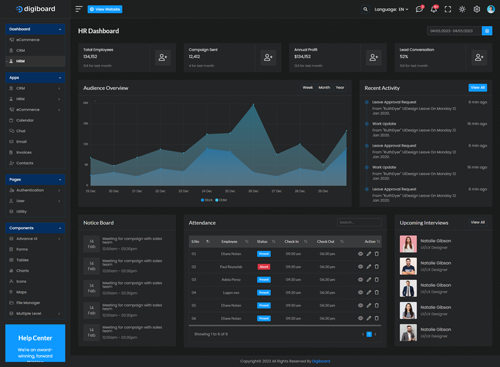Open the pink-background interview candidate photo
This screenshot has width=500, height=367.
tap(408, 244)
